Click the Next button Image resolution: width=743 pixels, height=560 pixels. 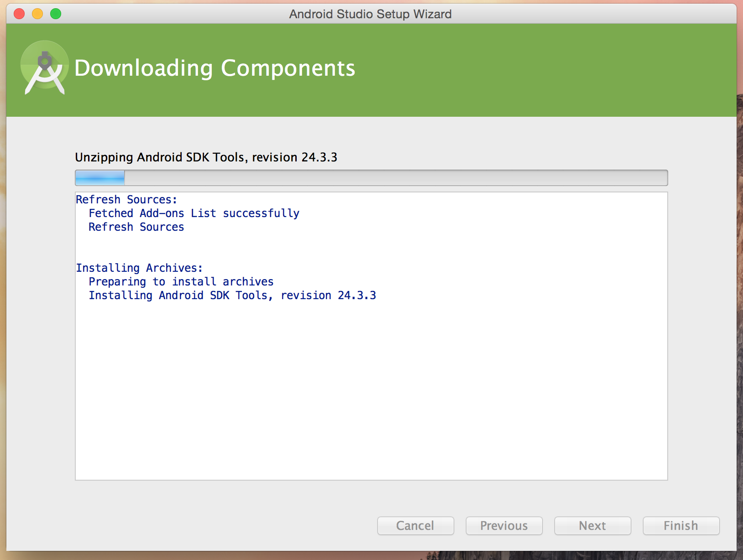coord(592,525)
